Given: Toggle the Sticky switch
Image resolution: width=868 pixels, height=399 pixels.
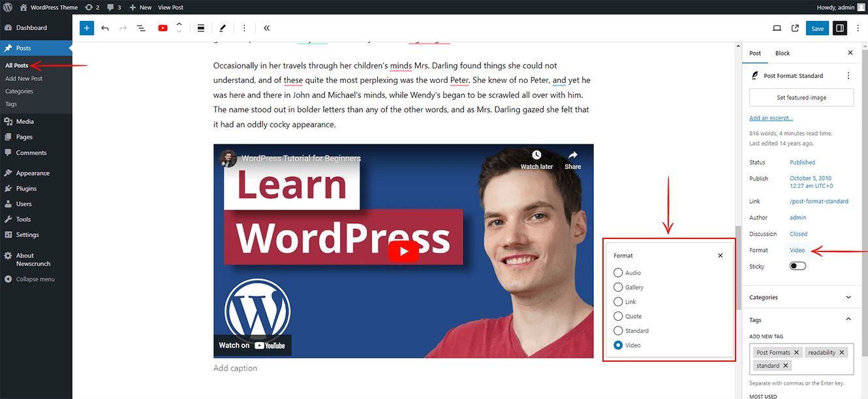Looking at the screenshot, I should [798, 266].
